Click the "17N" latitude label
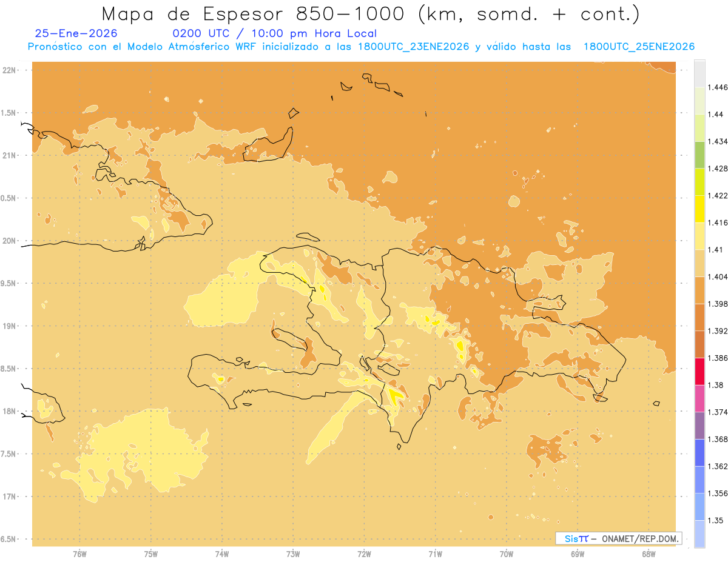Image resolution: width=728 pixels, height=562 pixels. [x=8, y=497]
